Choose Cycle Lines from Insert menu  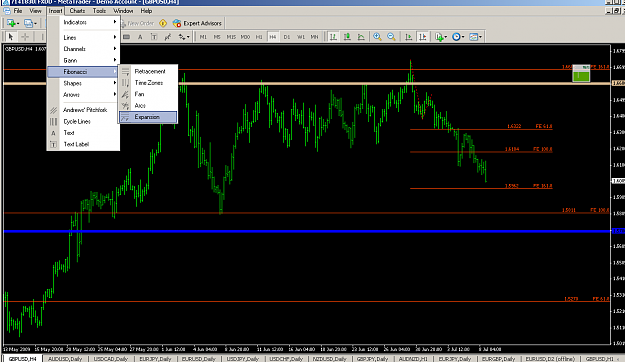click(x=83, y=122)
